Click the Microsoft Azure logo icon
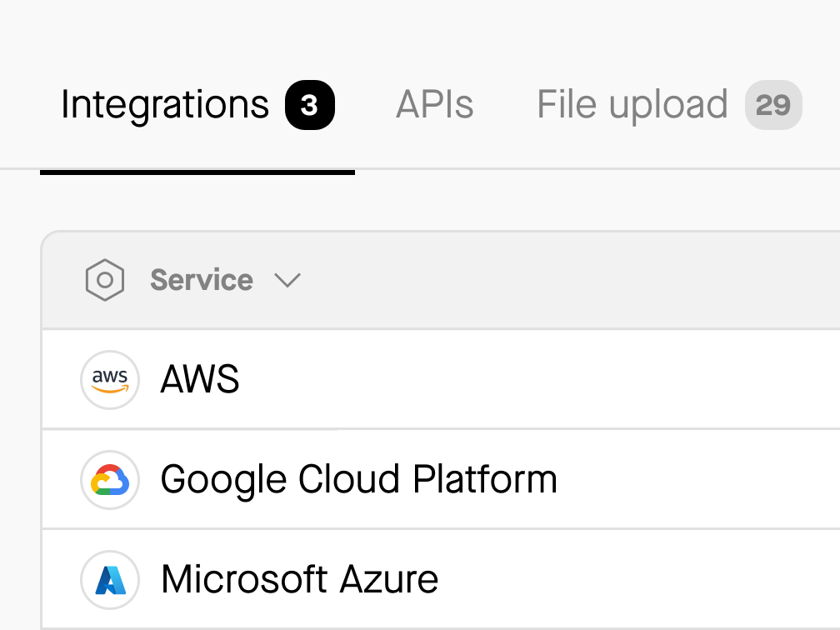Image resolution: width=840 pixels, height=630 pixels. 109,580
